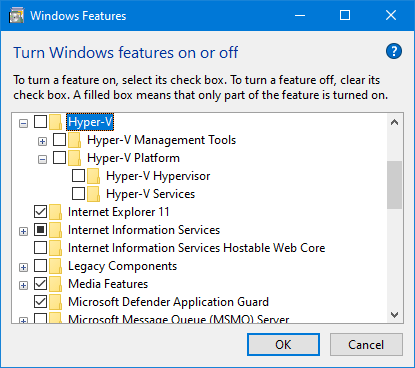
Task: Click the folder icon beside Internet Explorer 11
Action: click(x=56, y=212)
